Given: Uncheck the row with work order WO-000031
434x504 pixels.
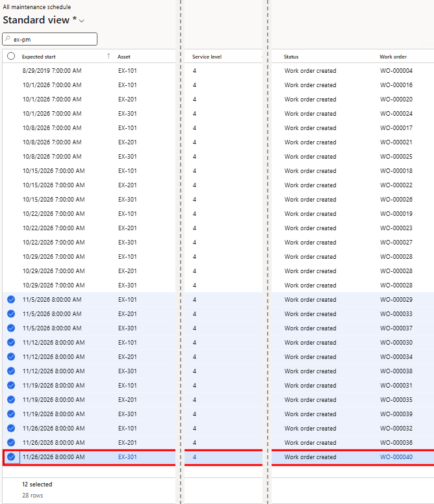Looking at the screenshot, I should click(11, 386).
